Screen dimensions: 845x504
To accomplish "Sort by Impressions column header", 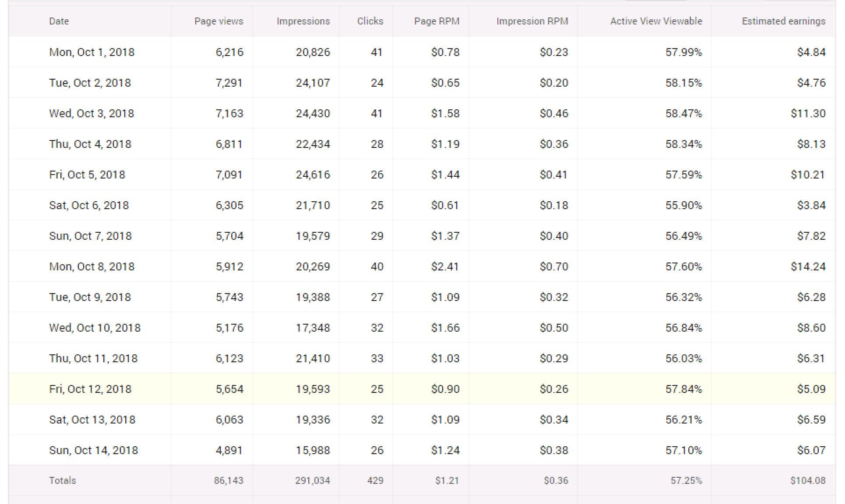I will (x=303, y=21).
